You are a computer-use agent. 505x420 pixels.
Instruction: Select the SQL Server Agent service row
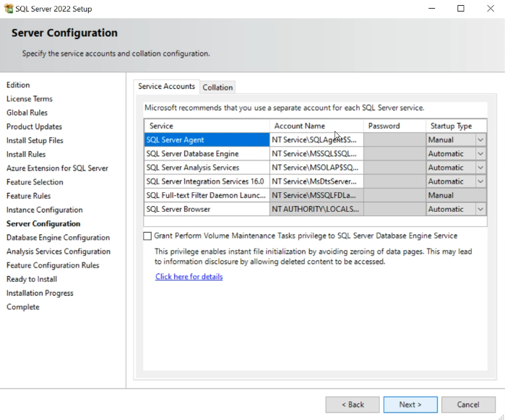(207, 140)
